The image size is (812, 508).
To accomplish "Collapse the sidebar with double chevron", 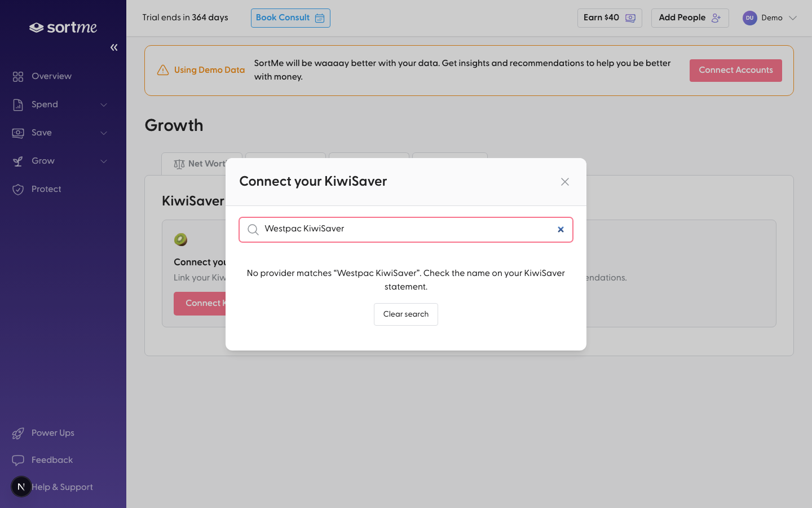I will point(114,47).
